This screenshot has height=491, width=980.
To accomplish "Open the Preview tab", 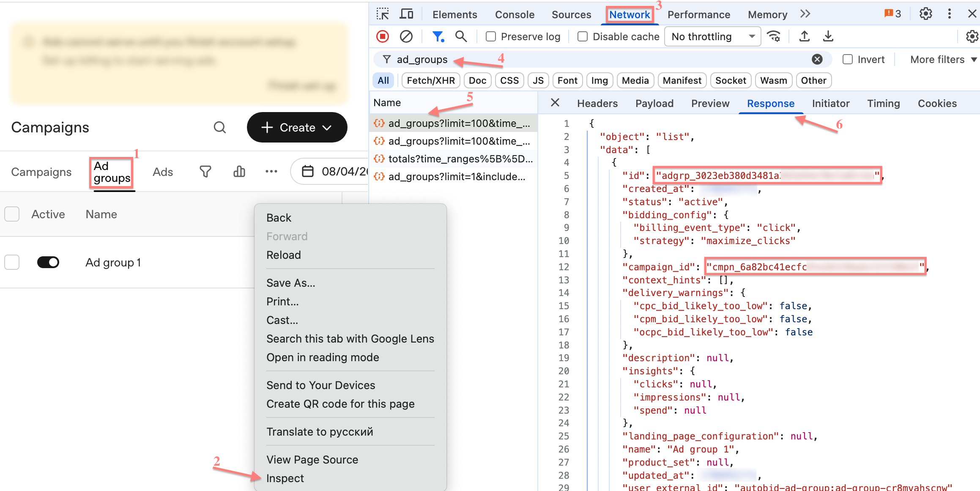I will click(710, 103).
